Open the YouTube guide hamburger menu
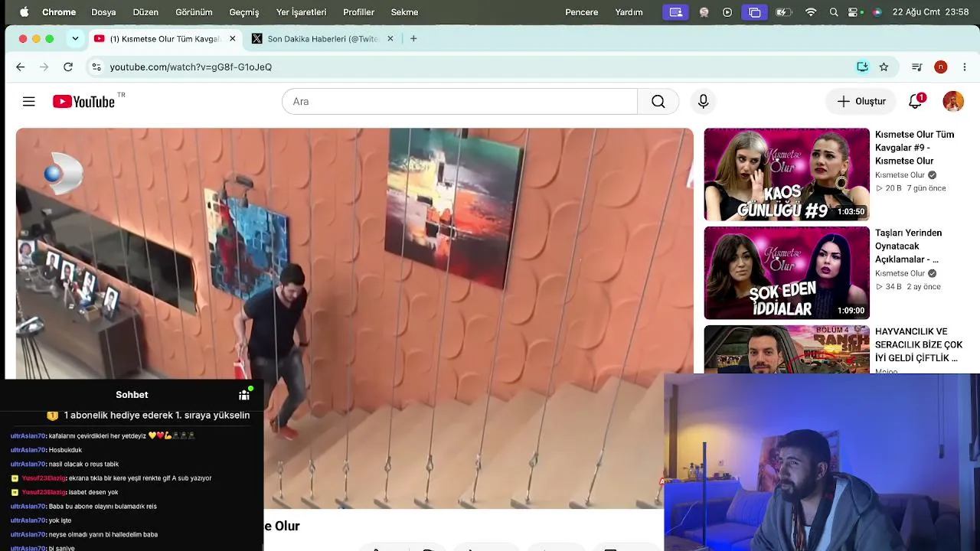The image size is (980, 551). (29, 102)
